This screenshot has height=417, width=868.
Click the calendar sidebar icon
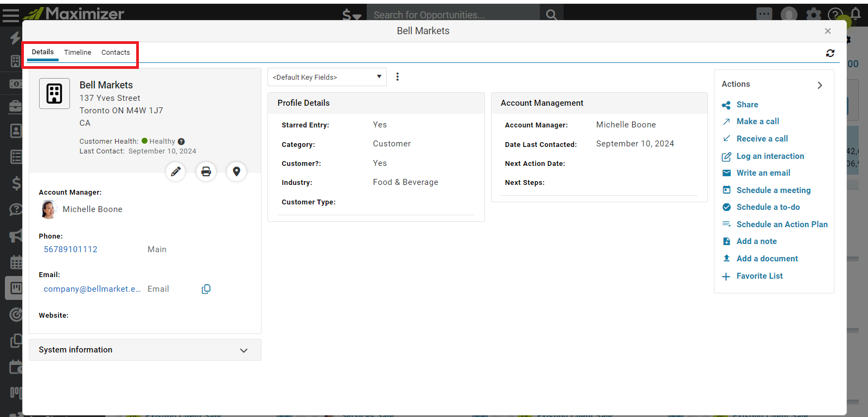click(16, 262)
